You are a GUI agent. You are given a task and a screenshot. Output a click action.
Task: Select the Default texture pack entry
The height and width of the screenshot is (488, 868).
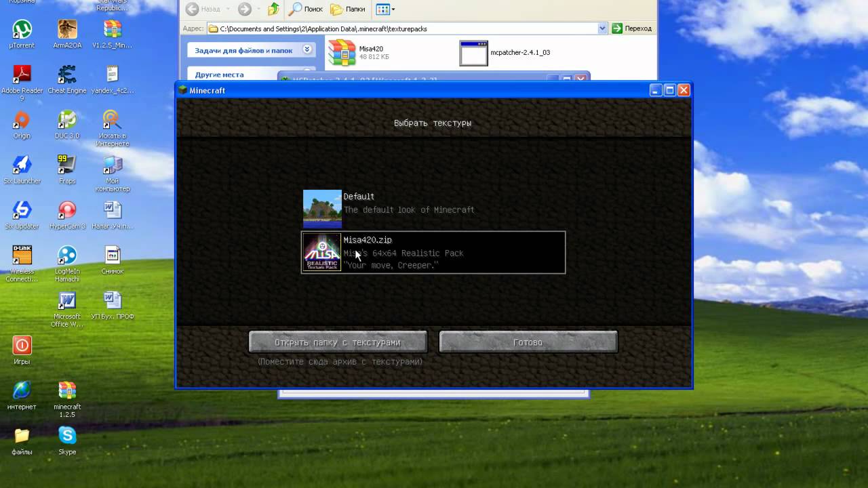pos(433,209)
